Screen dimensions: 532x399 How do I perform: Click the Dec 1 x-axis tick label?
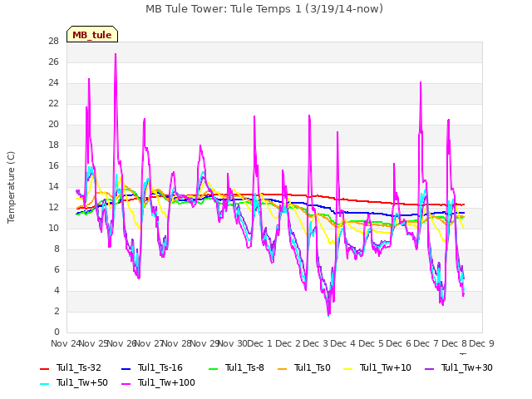(259, 343)
